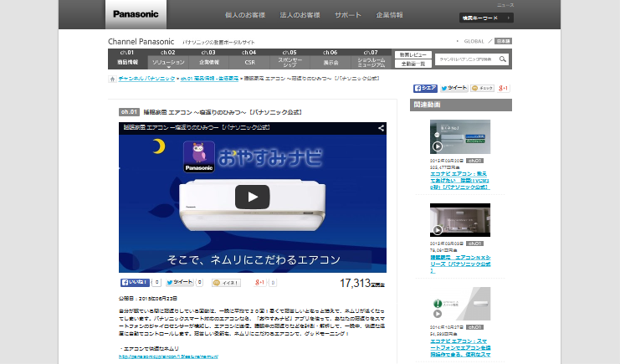The height and width of the screenshot is (364, 620).
Task: Click ch.01 tag under third related video
Action: pos(474,327)
